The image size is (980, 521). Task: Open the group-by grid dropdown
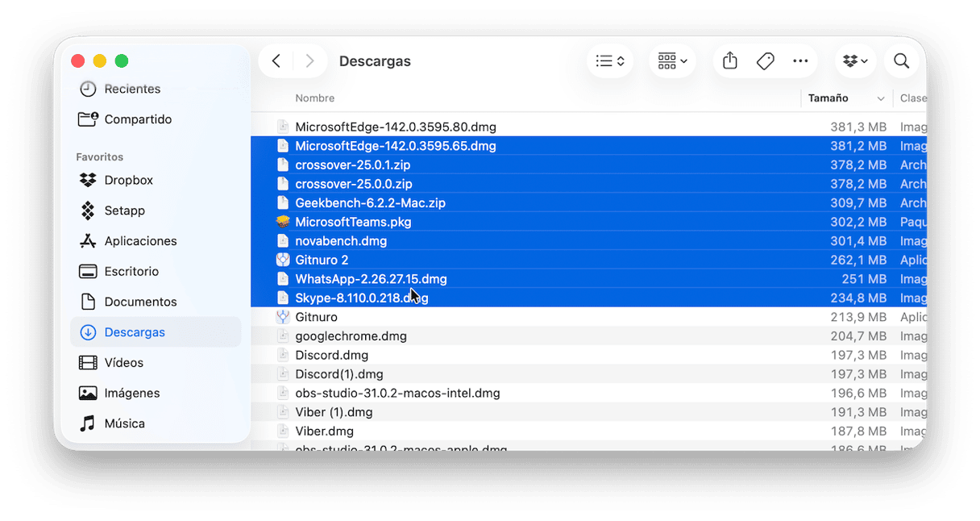click(x=672, y=61)
